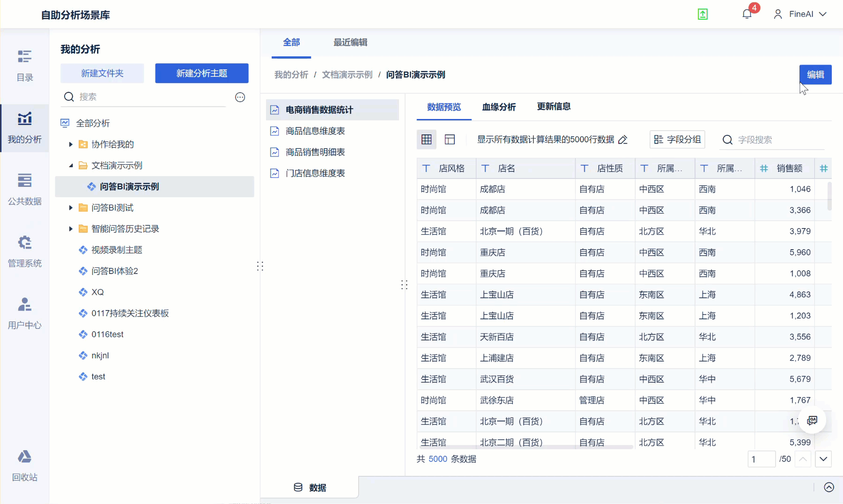The height and width of the screenshot is (504, 843).
Task: Expand the 协作给我的 folder
Action: (71, 144)
